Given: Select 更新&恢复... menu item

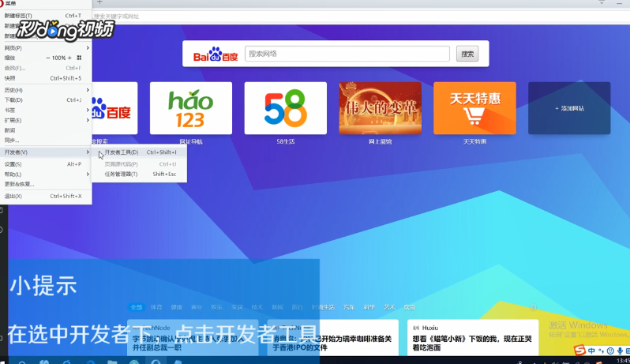Looking at the screenshot, I should (46, 184).
